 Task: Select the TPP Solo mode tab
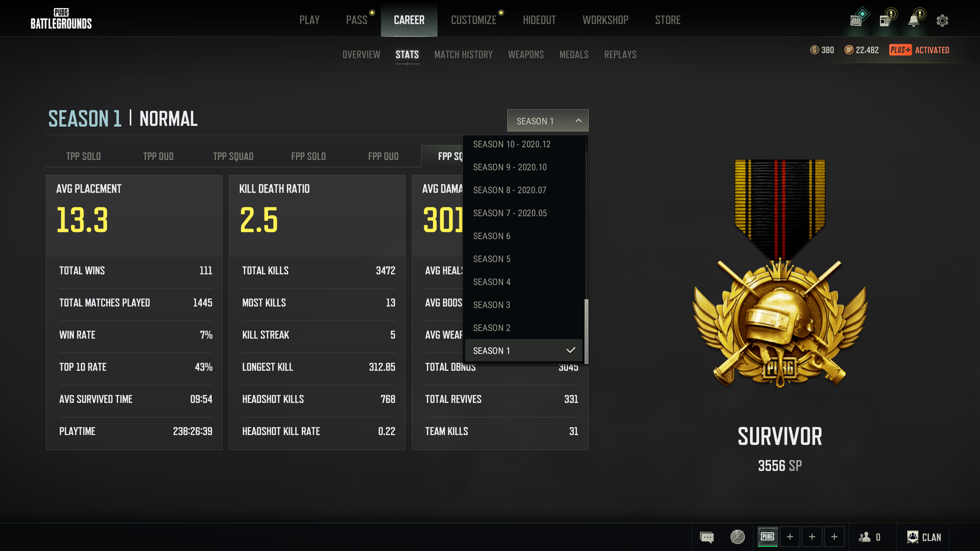point(83,156)
